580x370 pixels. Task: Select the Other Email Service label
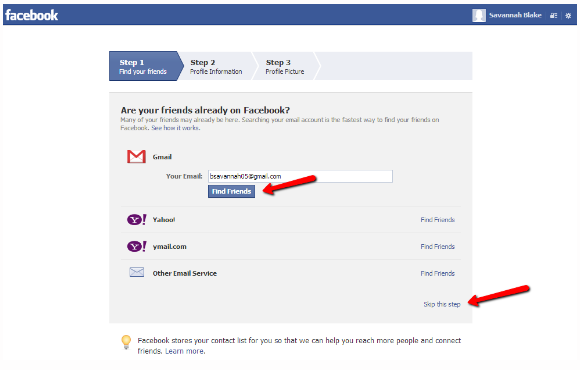click(x=185, y=273)
